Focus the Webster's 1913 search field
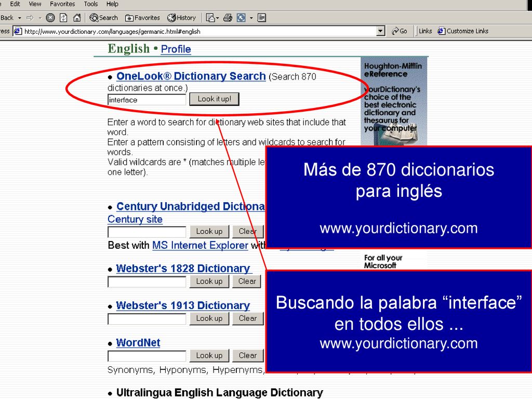Viewport: 532px width, 399px height. click(147, 319)
